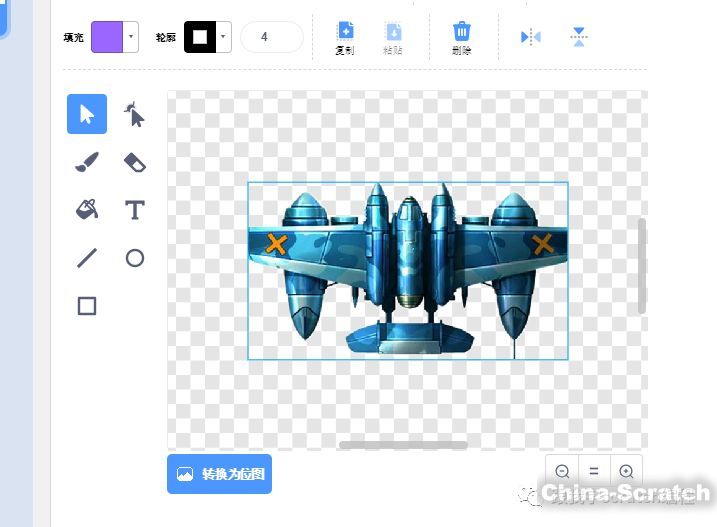Click Convert to Bitmap button
The width and height of the screenshot is (717, 527).
click(219, 474)
